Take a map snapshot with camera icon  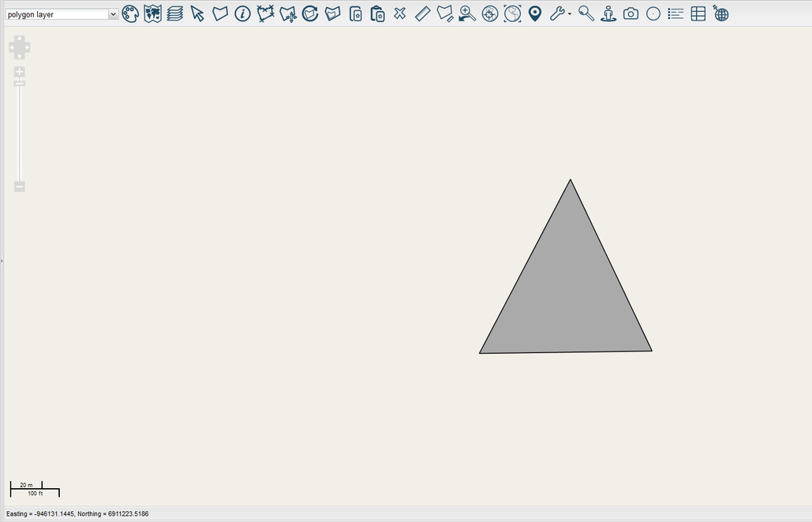coord(631,13)
